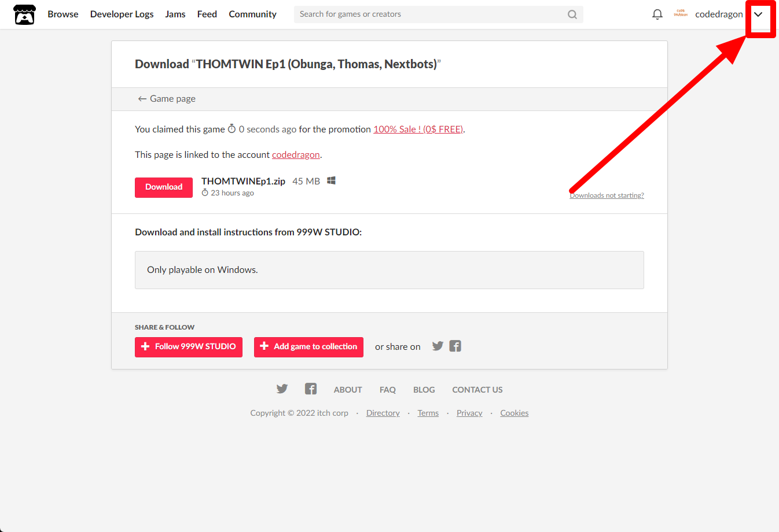
Task: Expand the account dropdown chevron
Action: tap(758, 14)
